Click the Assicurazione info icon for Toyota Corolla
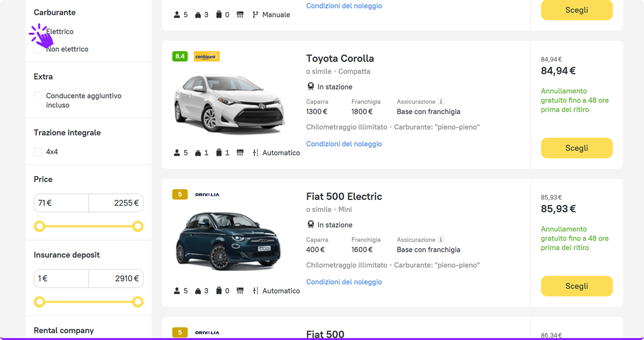 [441, 101]
